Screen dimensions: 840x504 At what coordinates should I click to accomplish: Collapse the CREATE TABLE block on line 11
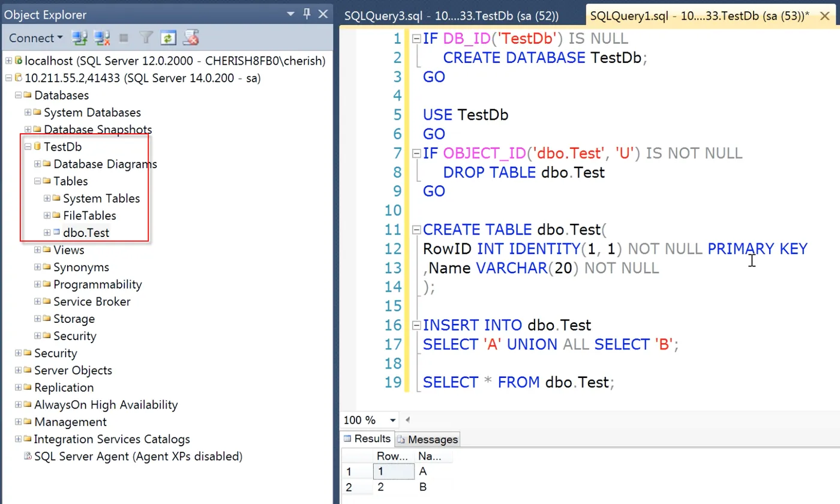click(x=416, y=230)
